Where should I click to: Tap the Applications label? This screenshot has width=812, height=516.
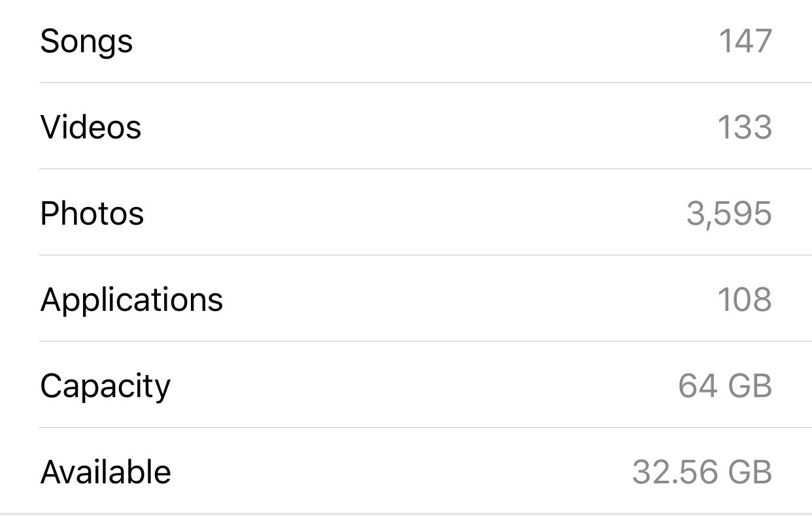(131, 300)
